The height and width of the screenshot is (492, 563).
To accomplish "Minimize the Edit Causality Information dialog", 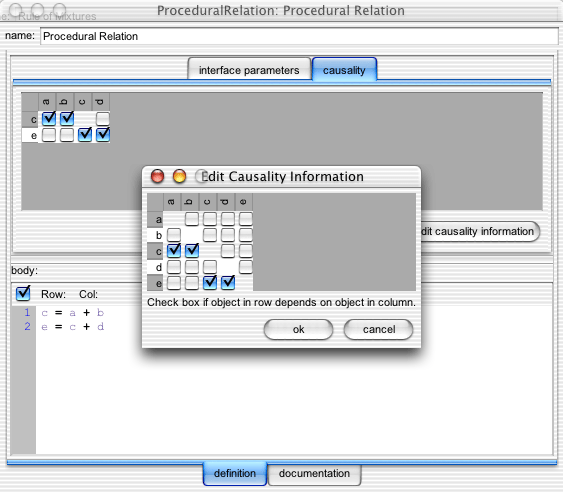I will point(180,176).
